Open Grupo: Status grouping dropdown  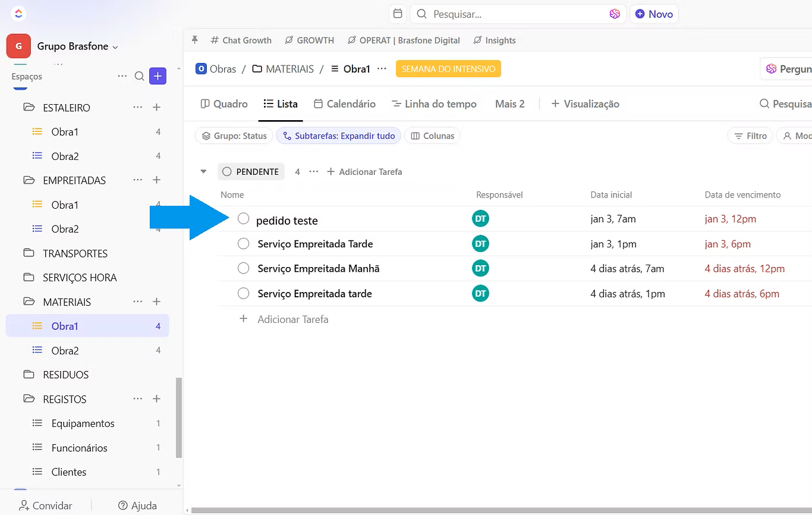point(234,136)
